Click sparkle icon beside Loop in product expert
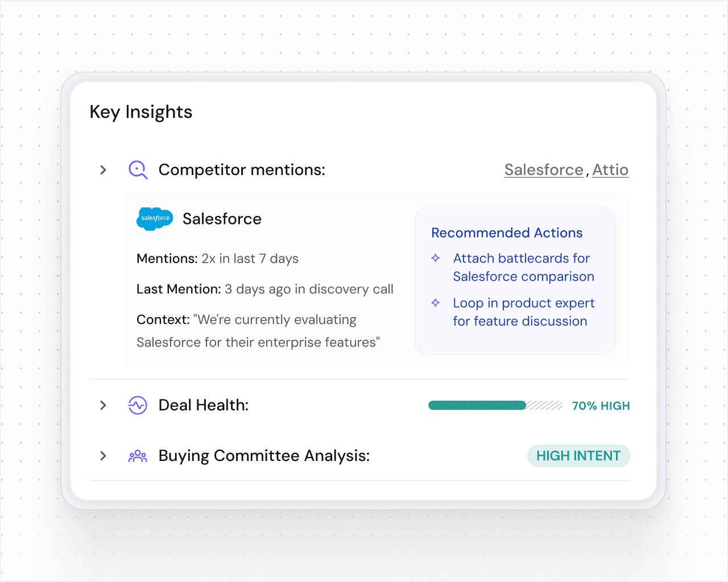The height and width of the screenshot is (582, 728). tap(436, 303)
